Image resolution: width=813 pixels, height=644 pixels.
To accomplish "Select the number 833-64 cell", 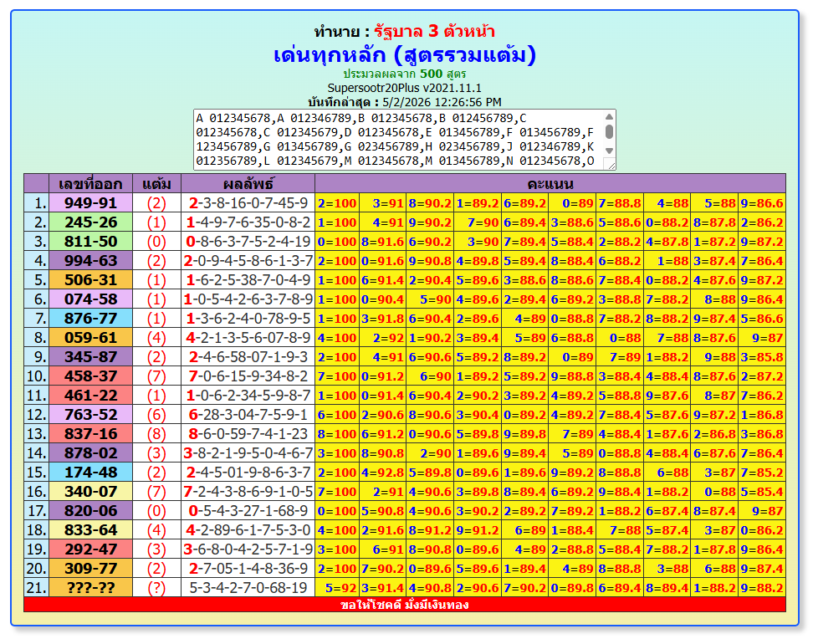I will [x=90, y=530].
